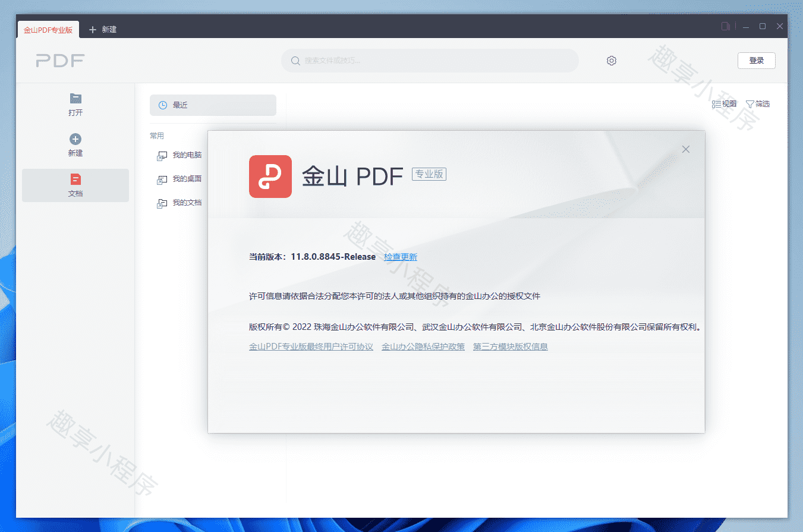Click the 我的电脑 computer icon

coord(162,156)
